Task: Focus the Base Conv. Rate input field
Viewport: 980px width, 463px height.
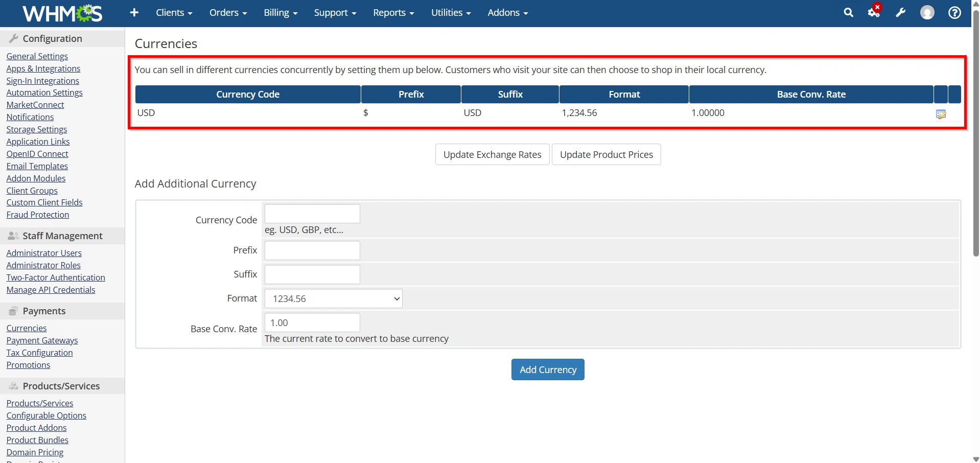Action: 312,322
